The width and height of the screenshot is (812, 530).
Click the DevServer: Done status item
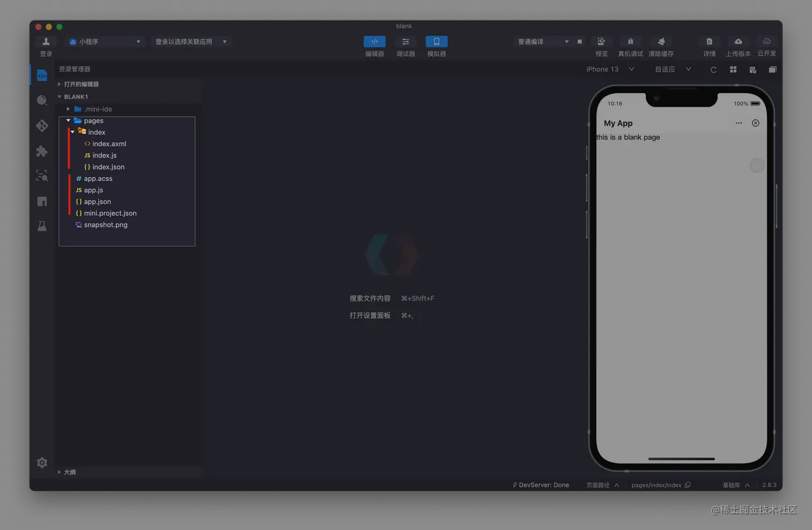point(541,485)
